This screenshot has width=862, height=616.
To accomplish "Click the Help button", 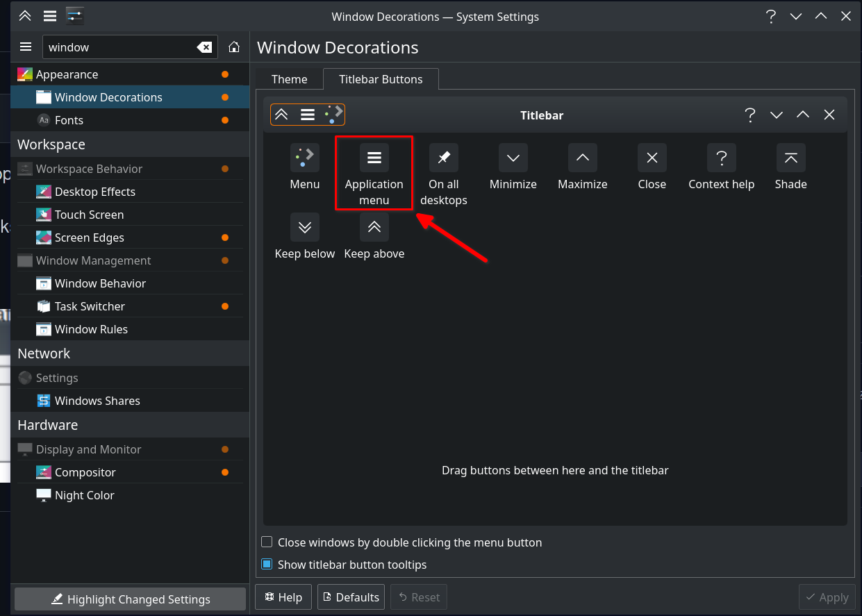I will click(285, 597).
